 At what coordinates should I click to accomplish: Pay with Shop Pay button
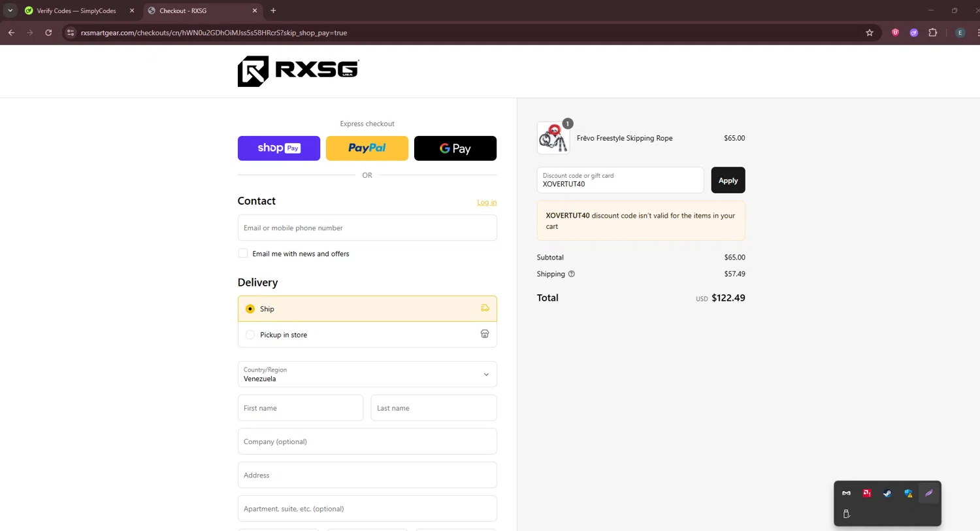point(279,148)
